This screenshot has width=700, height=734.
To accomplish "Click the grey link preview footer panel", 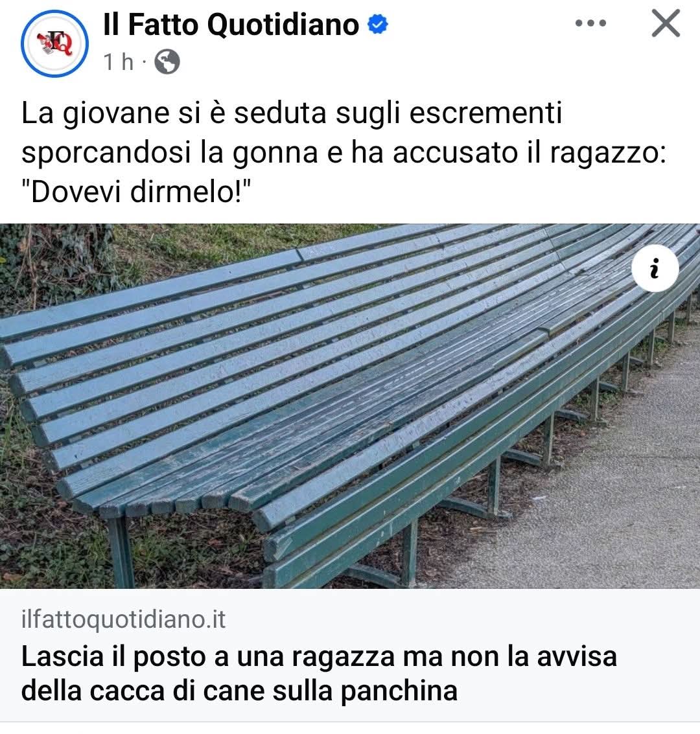I will (x=350, y=656).
